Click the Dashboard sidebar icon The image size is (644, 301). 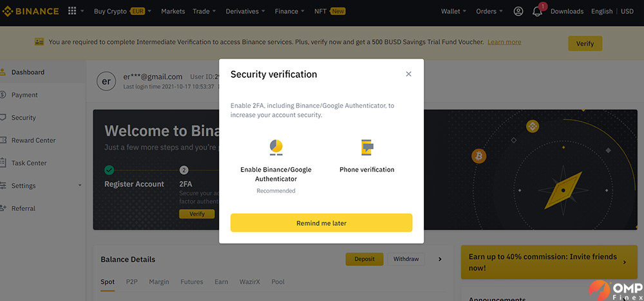point(3,72)
